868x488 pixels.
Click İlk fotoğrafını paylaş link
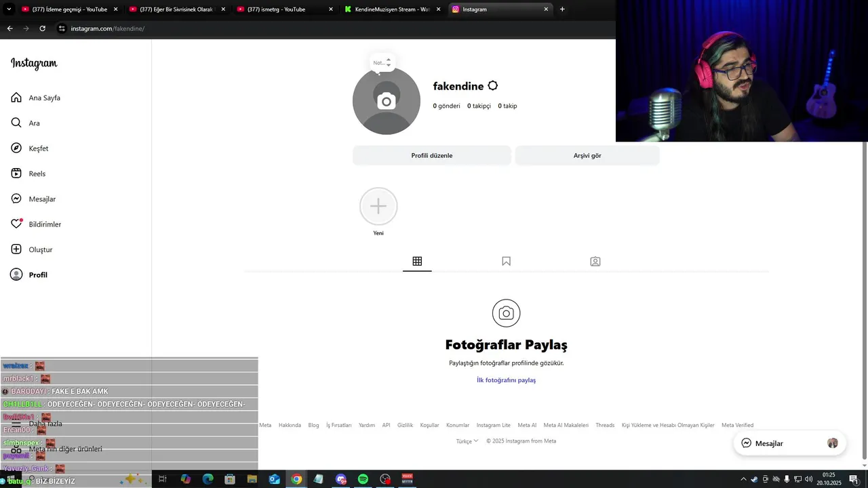506,380
